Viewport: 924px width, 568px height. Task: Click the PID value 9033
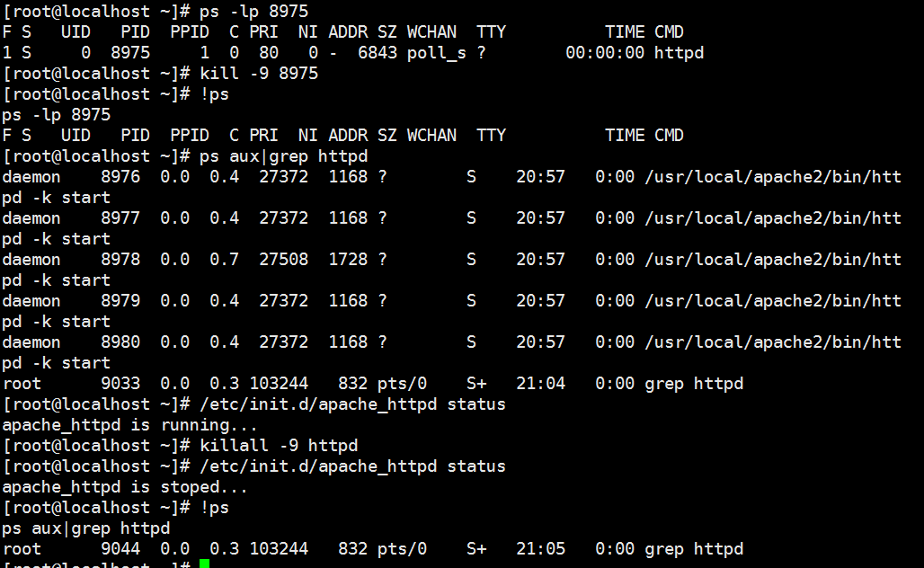pyautogui.click(x=120, y=384)
